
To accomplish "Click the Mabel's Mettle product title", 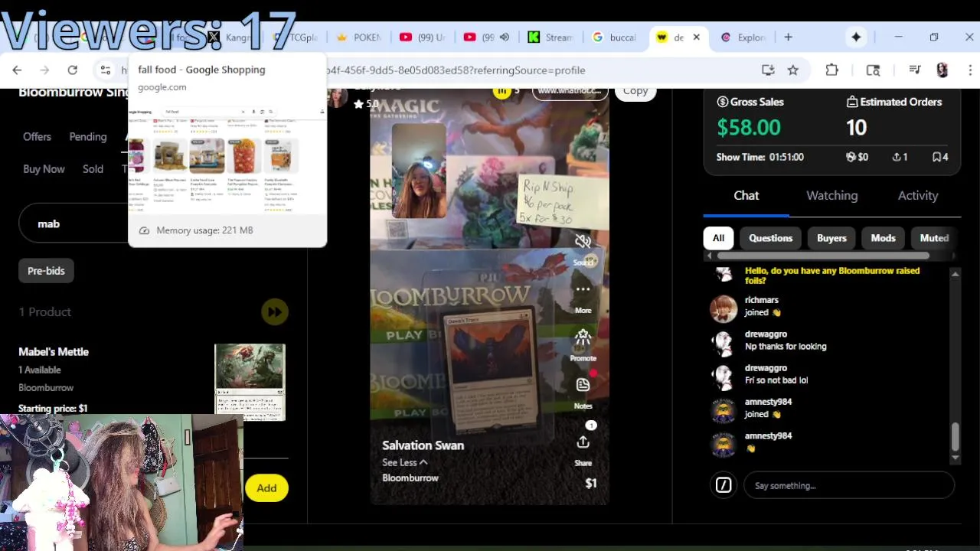I will [x=54, y=351].
